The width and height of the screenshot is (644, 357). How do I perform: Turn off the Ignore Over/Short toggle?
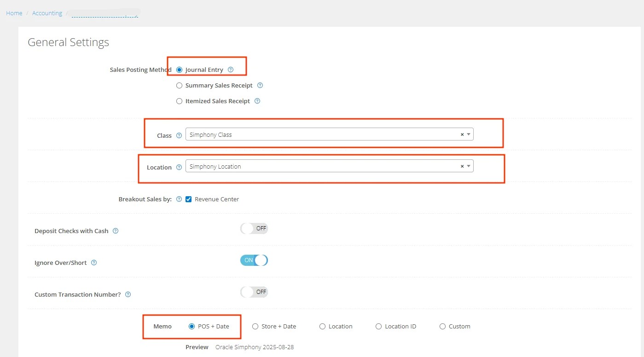(254, 260)
